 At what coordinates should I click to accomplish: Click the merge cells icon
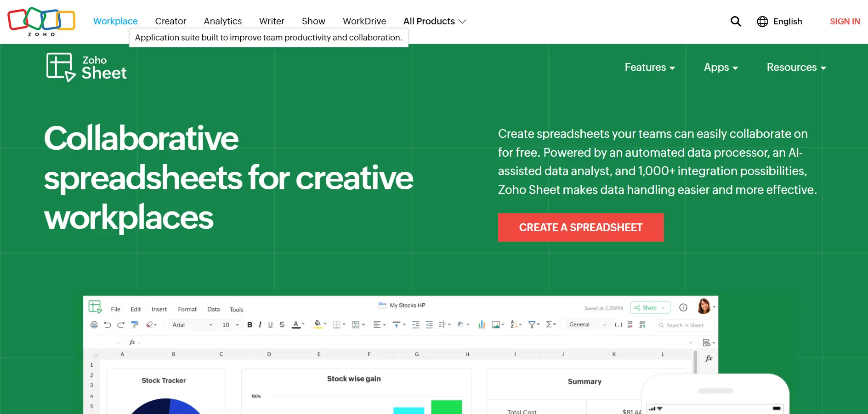[356, 325]
